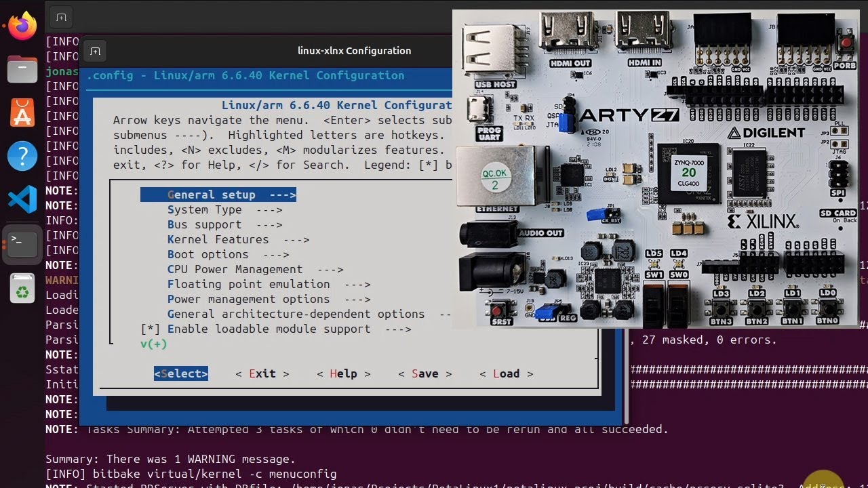Open Floating point emulation submenu
The height and width of the screenshot is (488, 868).
(x=269, y=284)
